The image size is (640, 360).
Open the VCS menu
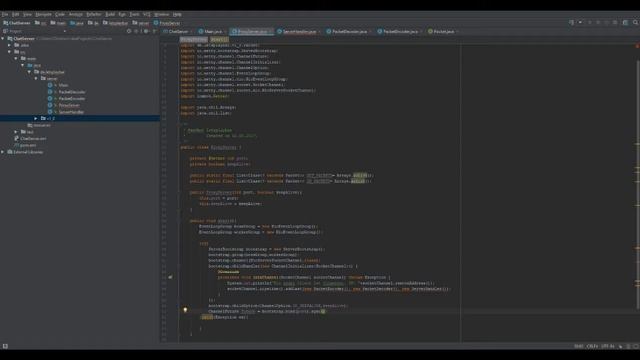[x=147, y=14]
